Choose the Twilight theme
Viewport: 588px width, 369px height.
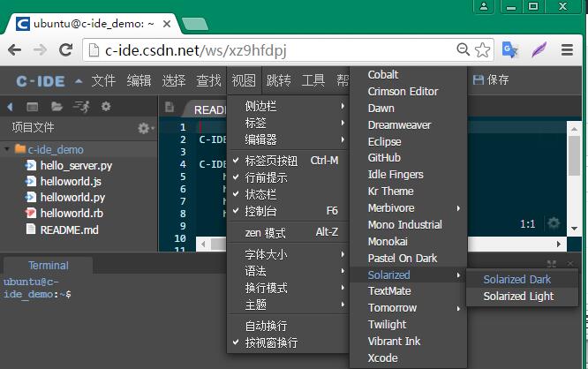(409, 324)
